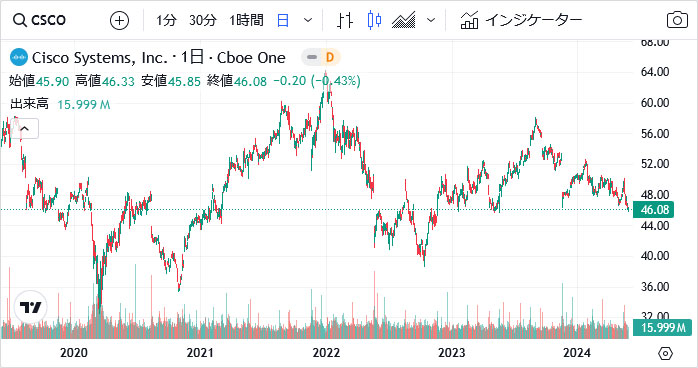Click the 60.00 price axis label
This screenshot has width=698, height=368.
[x=655, y=103]
